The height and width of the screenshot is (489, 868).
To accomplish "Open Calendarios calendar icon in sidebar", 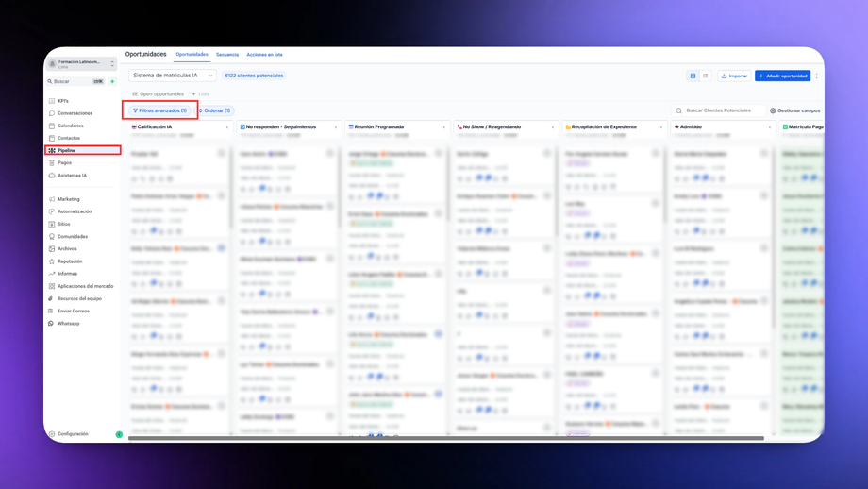I will tap(52, 126).
